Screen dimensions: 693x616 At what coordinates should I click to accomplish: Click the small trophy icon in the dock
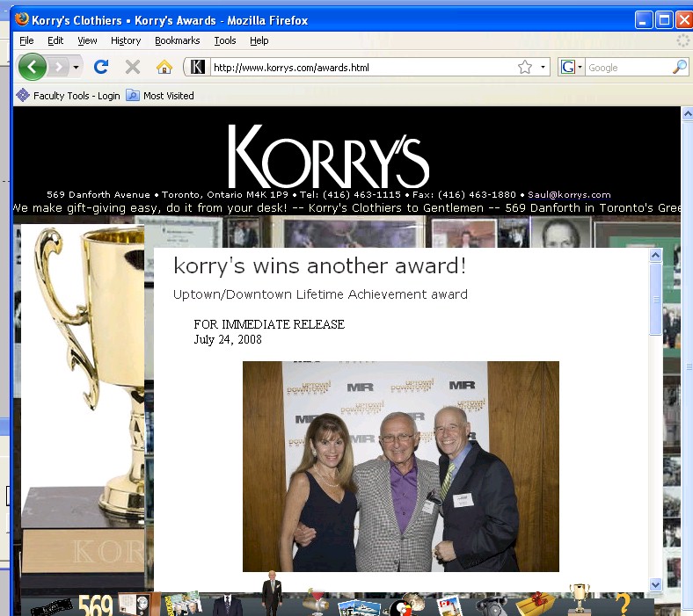580,598
